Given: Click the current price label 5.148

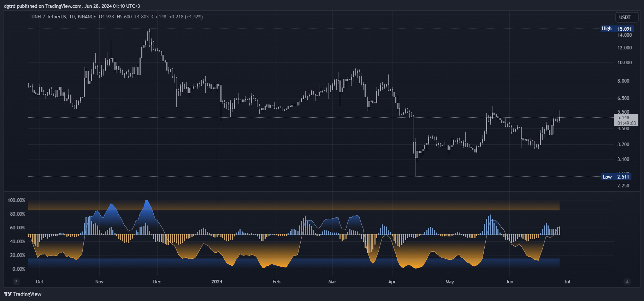Looking at the screenshot, I should 624,118.
